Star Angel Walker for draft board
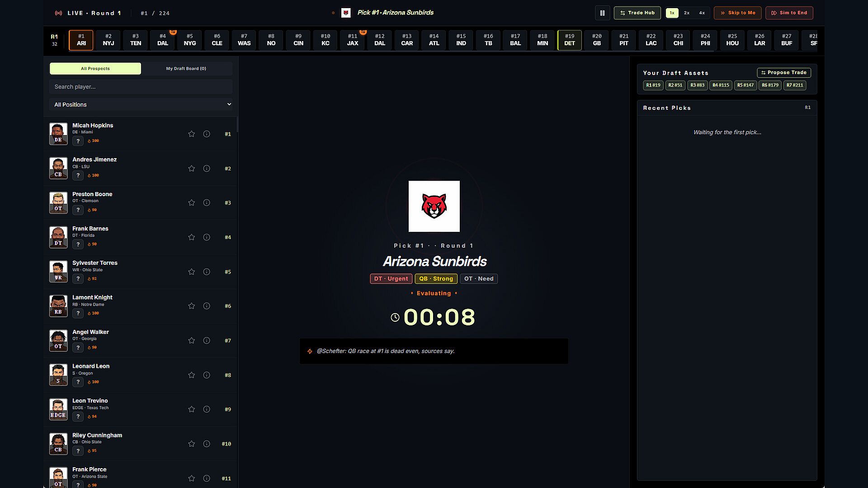Image resolution: width=868 pixels, height=488 pixels. tap(192, 341)
